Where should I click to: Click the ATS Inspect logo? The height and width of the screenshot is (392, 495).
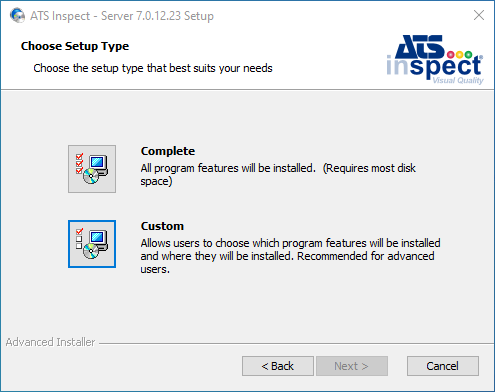(435, 60)
